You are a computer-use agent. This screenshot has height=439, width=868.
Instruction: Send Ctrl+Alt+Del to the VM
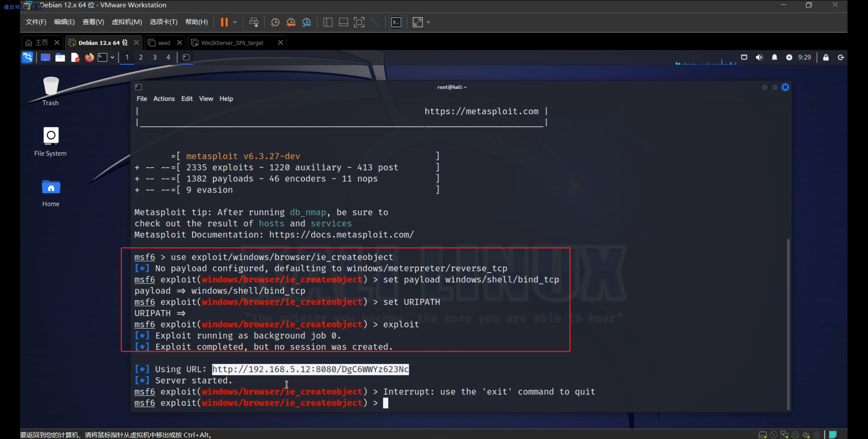coord(254,22)
